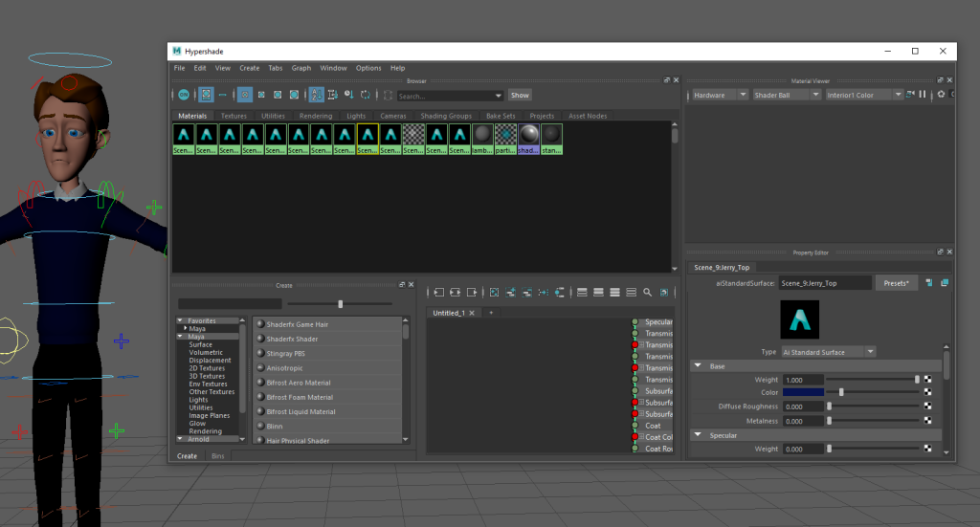Click map button next to Metalness
This screenshot has width=980, height=527.
tap(927, 421)
